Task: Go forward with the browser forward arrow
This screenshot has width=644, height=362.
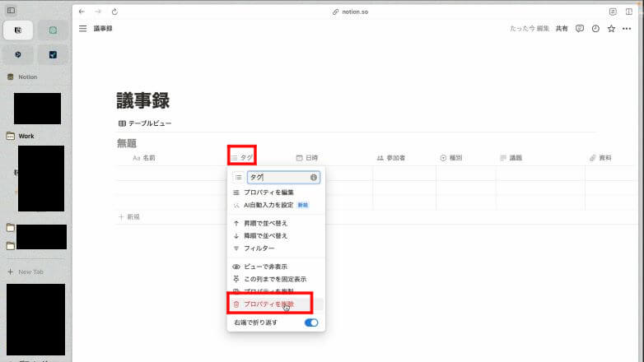Action: click(98, 12)
